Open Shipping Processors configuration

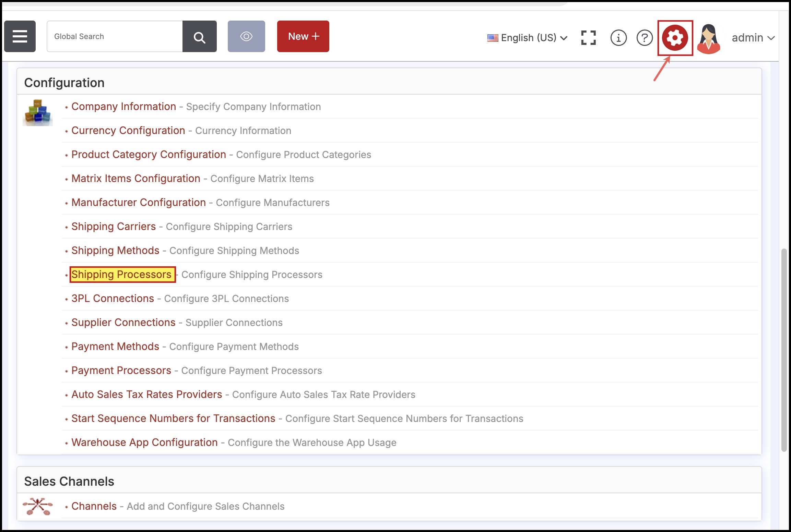pyautogui.click(x=121, y=275)
